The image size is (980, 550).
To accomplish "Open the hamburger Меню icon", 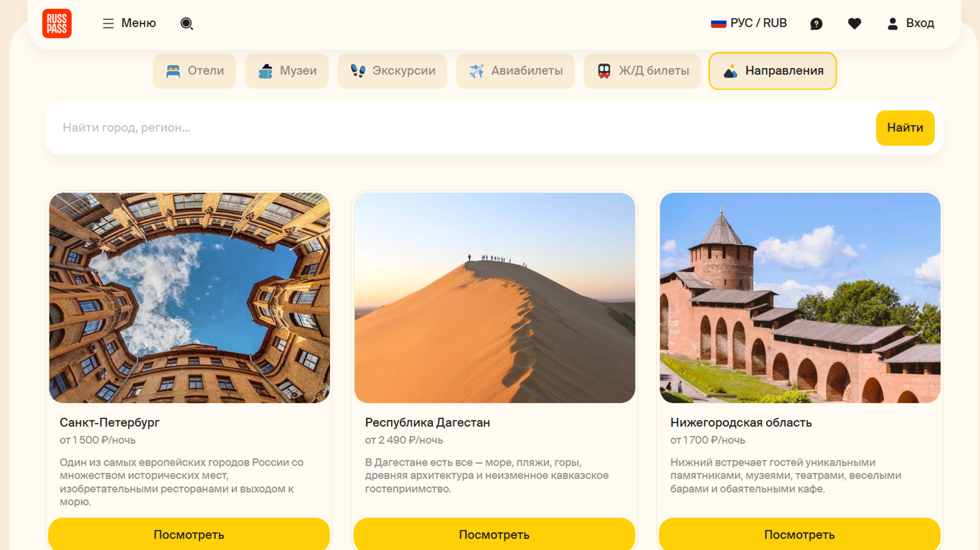I will click(108, 24).
